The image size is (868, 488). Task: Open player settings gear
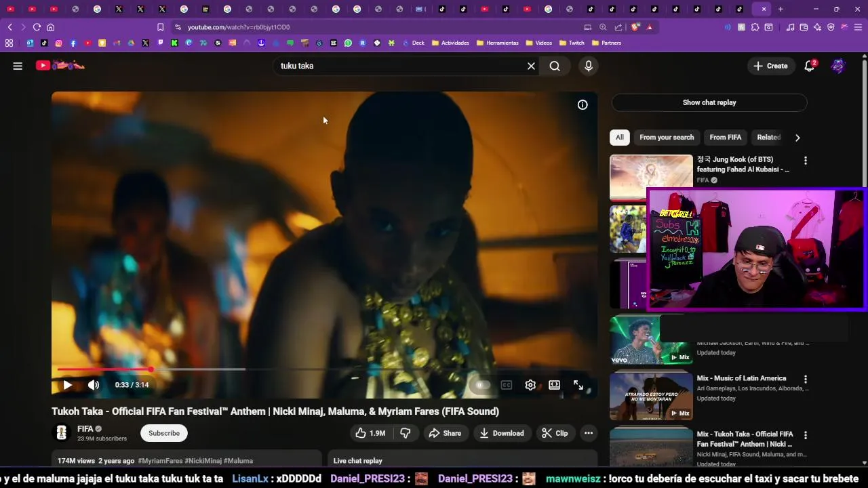point(530,385)
